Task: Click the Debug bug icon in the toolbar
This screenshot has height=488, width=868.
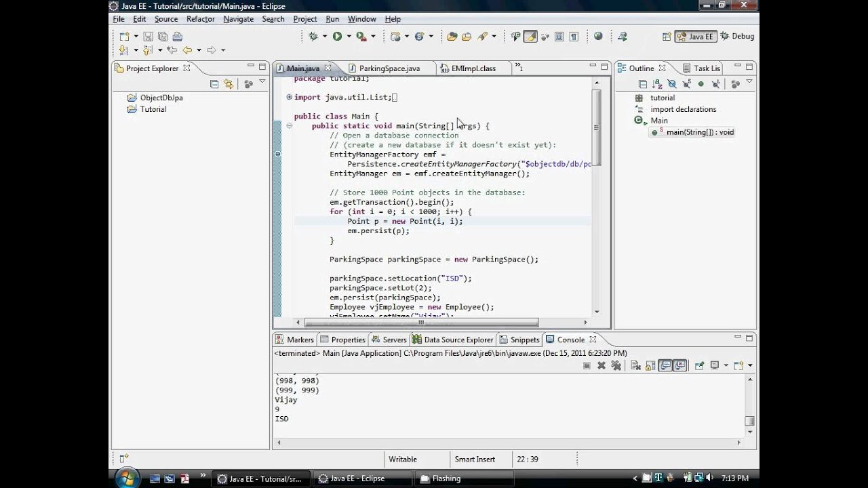Action: point(313,37)
